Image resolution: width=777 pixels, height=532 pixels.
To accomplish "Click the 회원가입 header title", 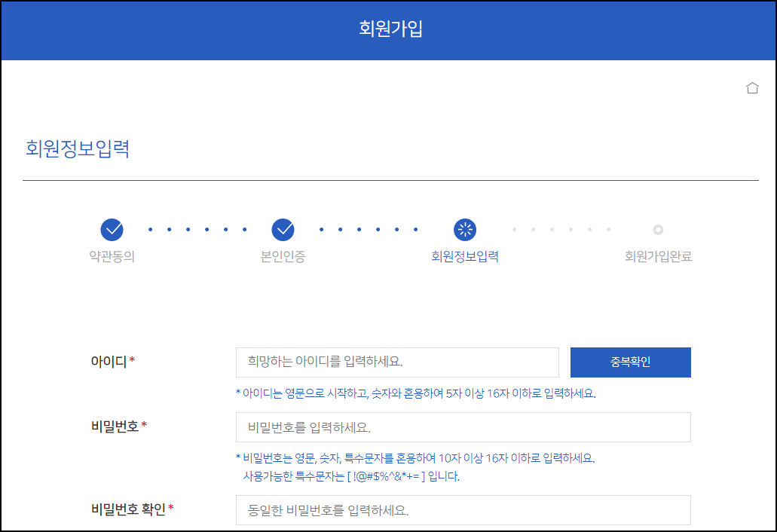I will point(390,28).
